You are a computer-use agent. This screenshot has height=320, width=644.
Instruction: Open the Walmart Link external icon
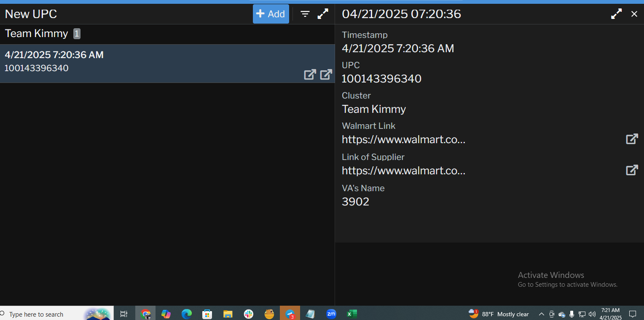click(632, 139)
